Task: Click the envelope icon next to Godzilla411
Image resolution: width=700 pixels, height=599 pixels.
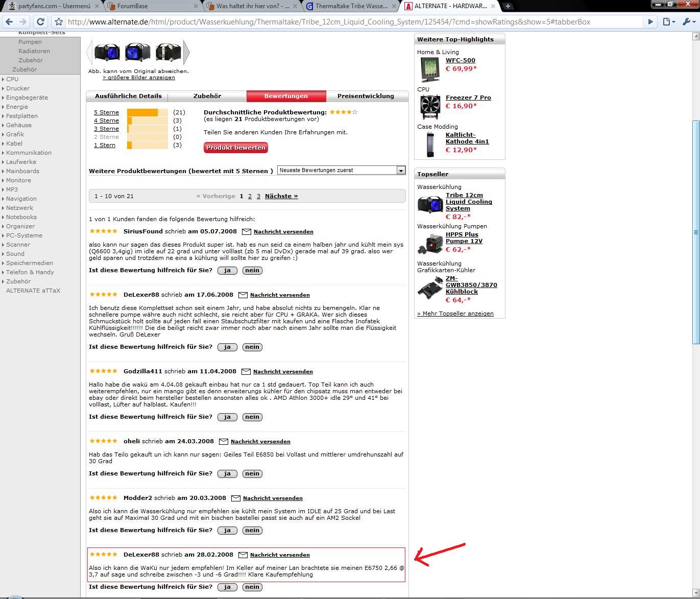Action: point(246,372)
